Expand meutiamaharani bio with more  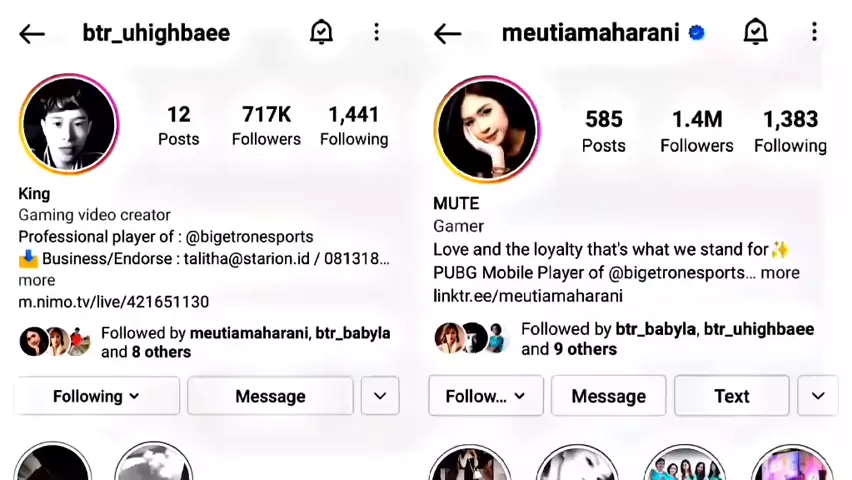pyautogui.click(x=780, y=272)
